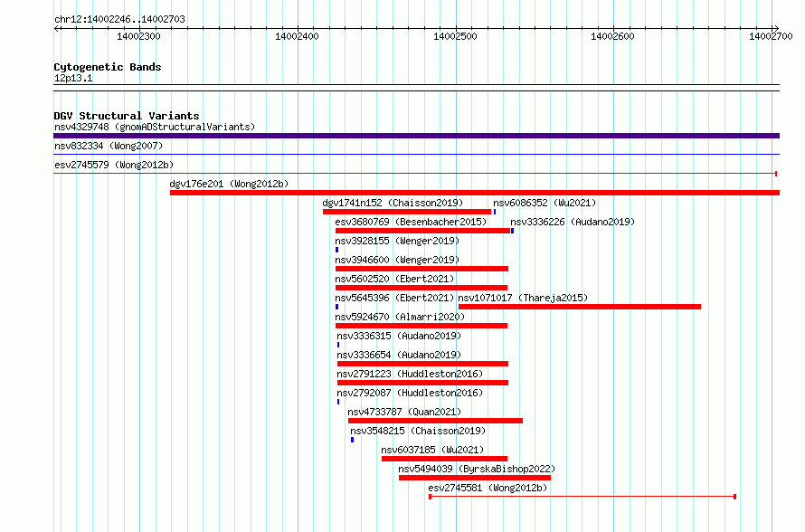Click the thin red line under esv2745579
Image resolution: width=805 pixels, height=532 pixels.
click(415, 174)
